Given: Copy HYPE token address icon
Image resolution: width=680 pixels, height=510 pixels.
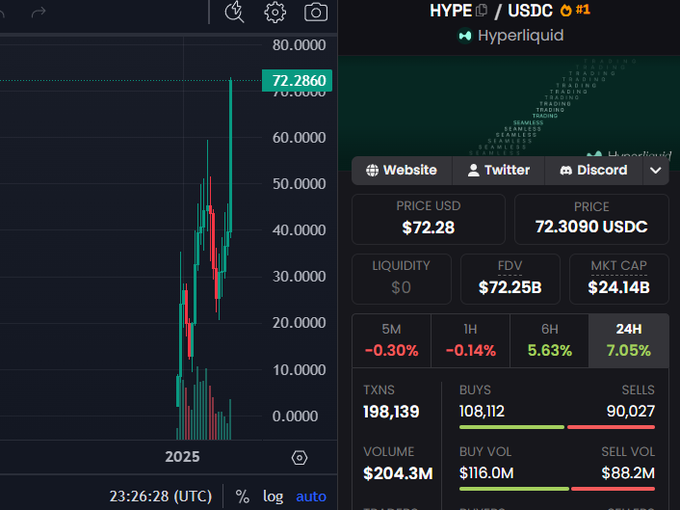Looking at the screenshot, I should [481, 10].
